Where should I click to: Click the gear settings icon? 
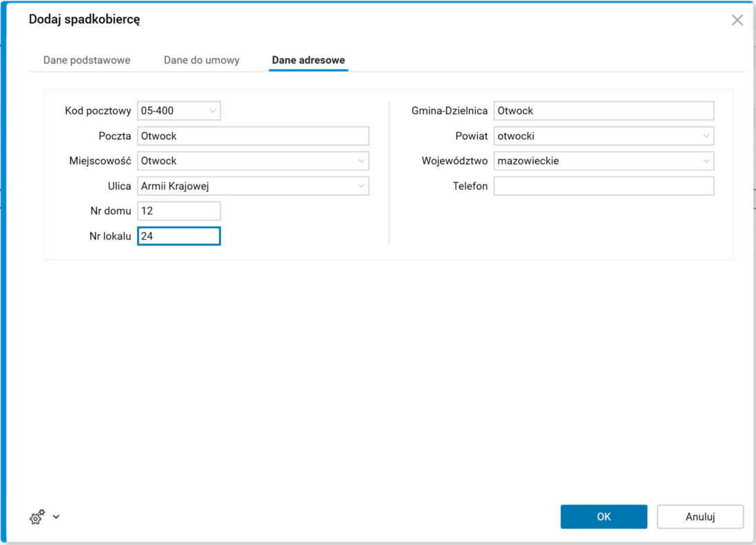coord(37,517)
